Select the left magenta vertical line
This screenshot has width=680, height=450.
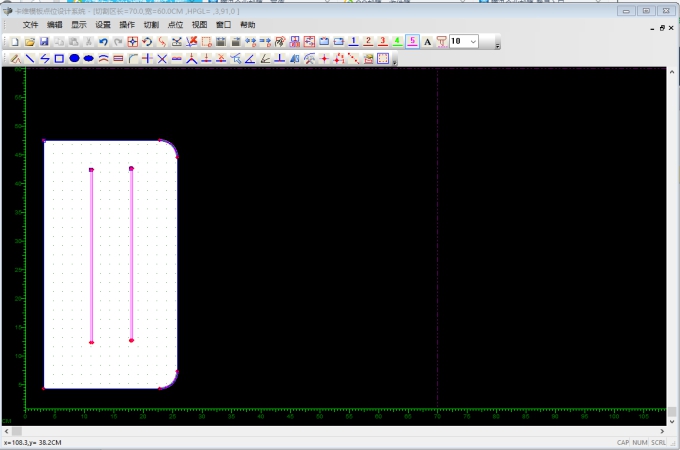pos(92,256)
